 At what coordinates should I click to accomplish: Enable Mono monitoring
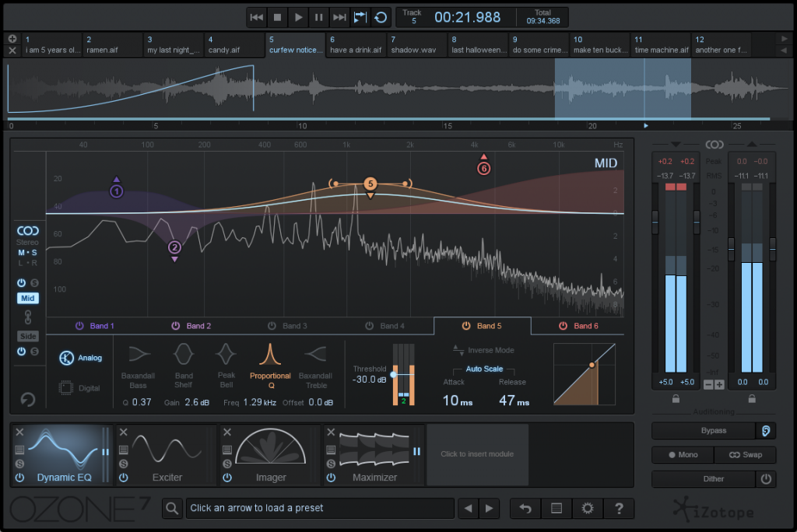point(682,455)
